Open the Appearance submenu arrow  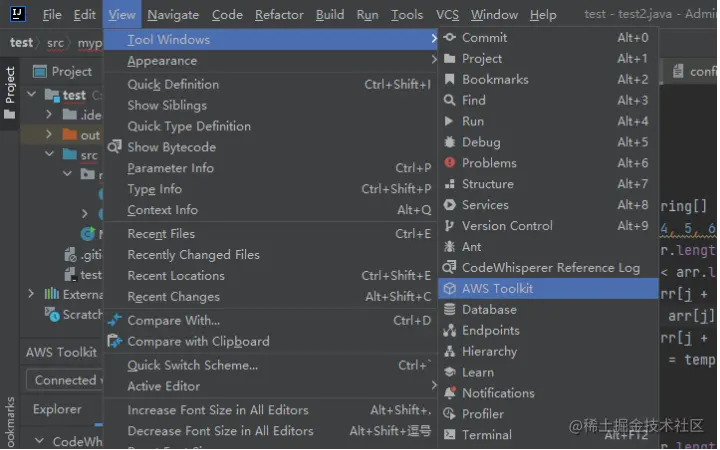coord(433,60)
